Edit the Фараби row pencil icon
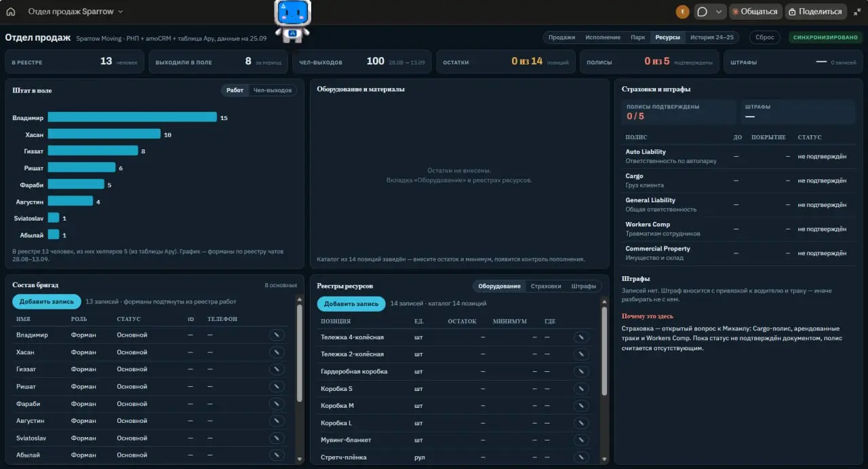This screenshot has height=469, width=868. point(277,404)
